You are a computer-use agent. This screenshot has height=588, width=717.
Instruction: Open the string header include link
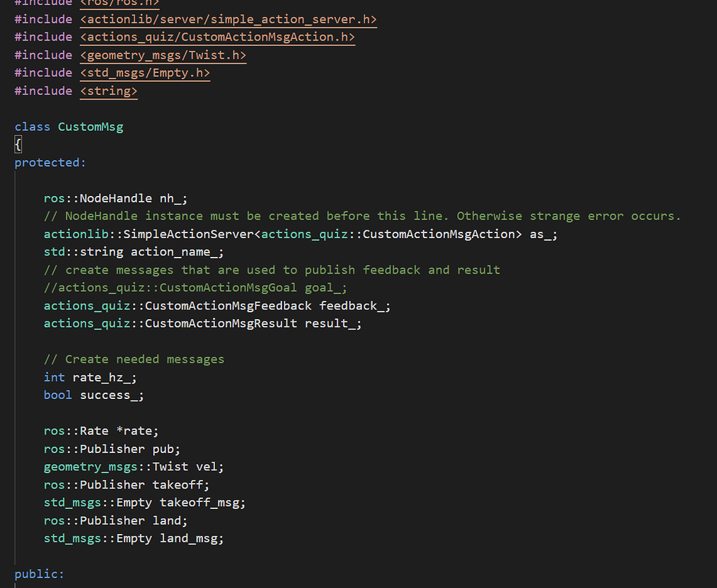(x=109, y=90)
